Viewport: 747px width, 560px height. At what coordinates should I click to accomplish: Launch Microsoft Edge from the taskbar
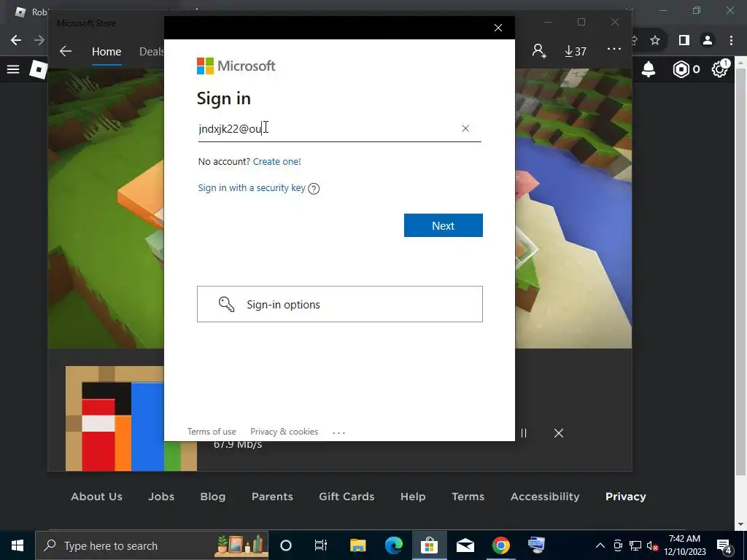pos(393,545)
